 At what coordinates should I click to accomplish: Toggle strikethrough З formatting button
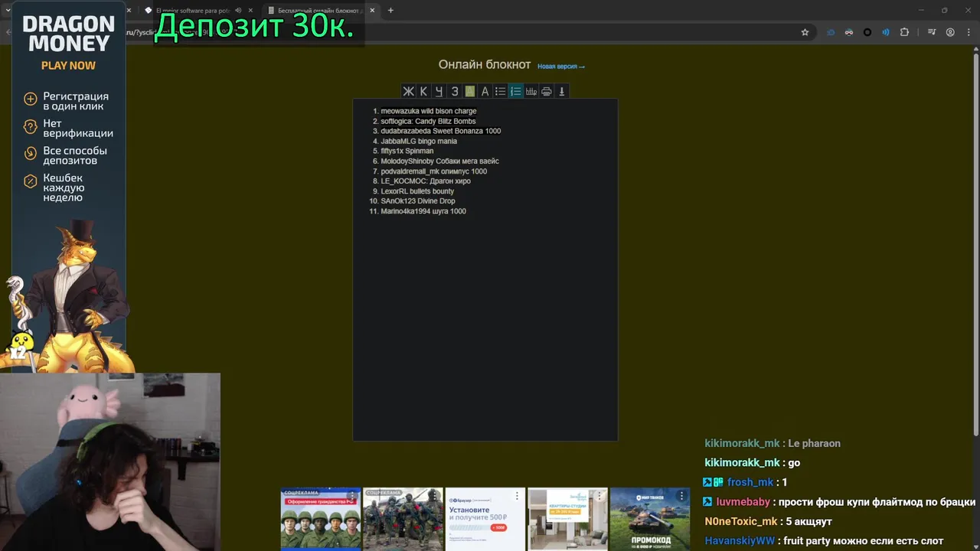coord(454,91)
